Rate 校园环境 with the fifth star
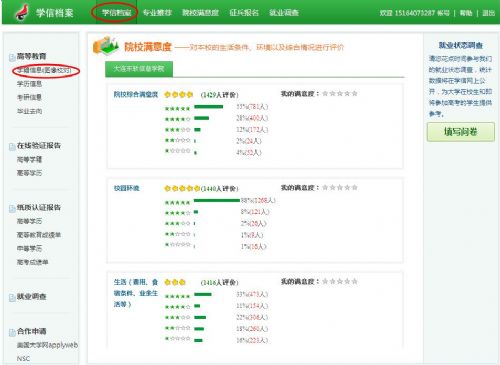This screenshot has height=365, width=500. (x=355, y=187)
